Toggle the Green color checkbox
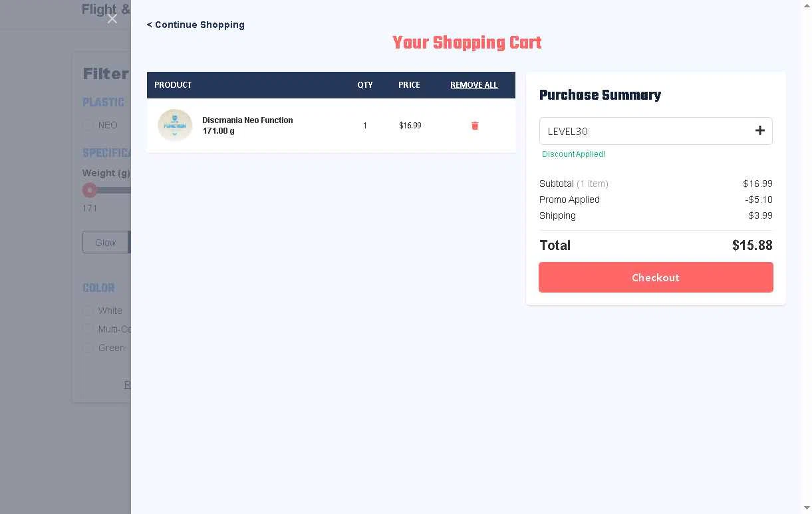812x514 pixels. (88, 348)
